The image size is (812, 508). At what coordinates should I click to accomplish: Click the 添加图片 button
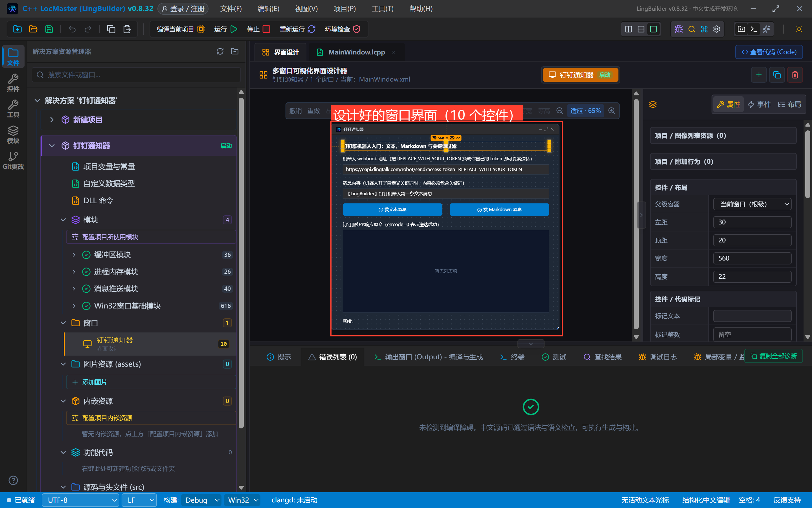[151, 382]
